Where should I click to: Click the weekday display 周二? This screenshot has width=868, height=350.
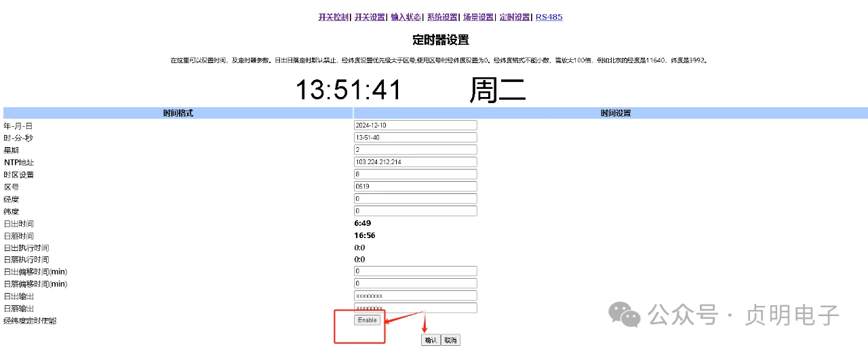coord(498,90)
